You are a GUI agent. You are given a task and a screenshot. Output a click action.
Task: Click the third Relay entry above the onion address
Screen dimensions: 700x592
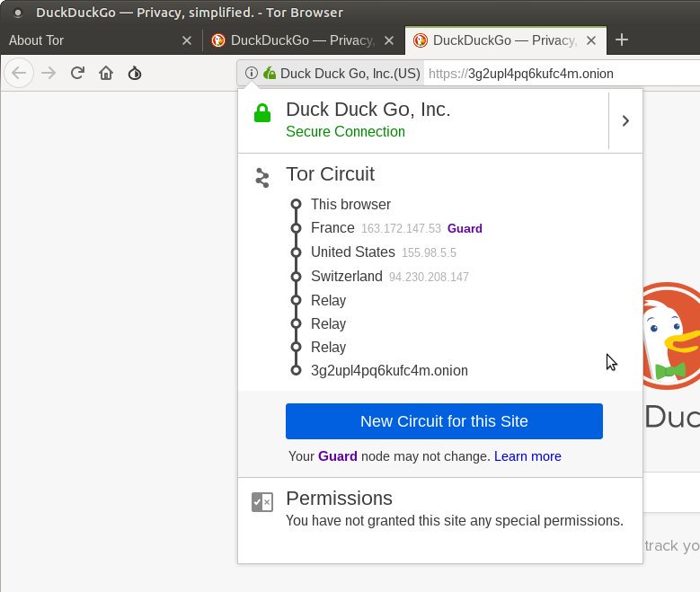(328, 347)
